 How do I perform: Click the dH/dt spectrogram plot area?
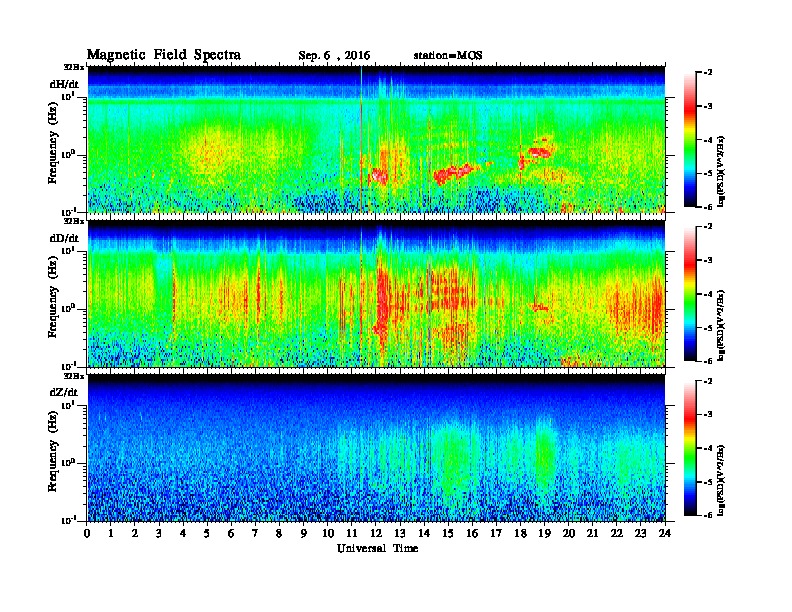tap(376, 139)
